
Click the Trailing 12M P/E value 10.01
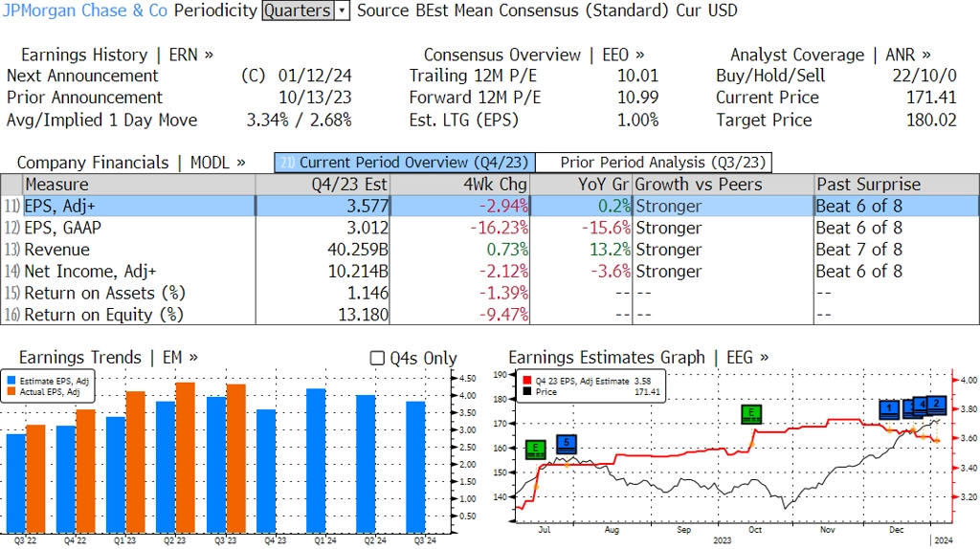click(x=638, y=77)
